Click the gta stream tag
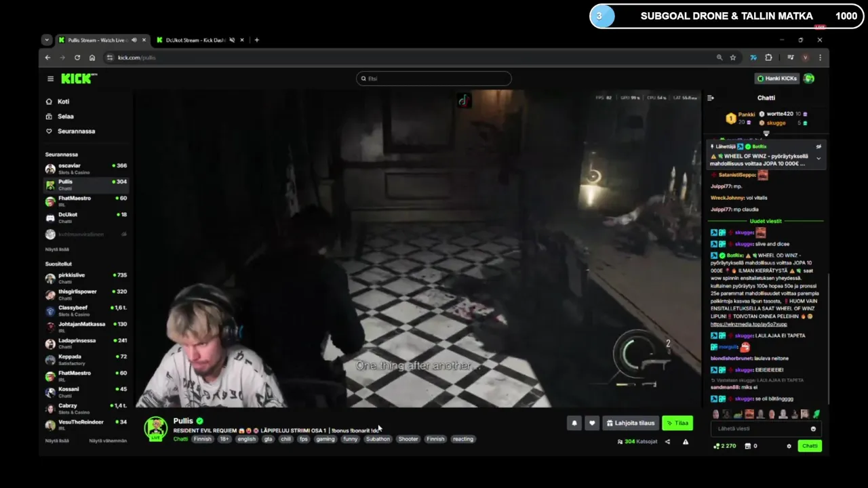Image resolution: width=868 pixels, height=488 pixels. click(268, 439)
